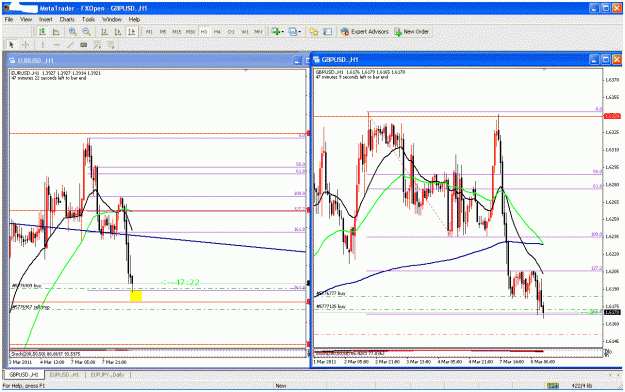Switch to the EURUSD.,H1 bottom tab
This screenshot has width=625, height=392.
coord(64,375)
